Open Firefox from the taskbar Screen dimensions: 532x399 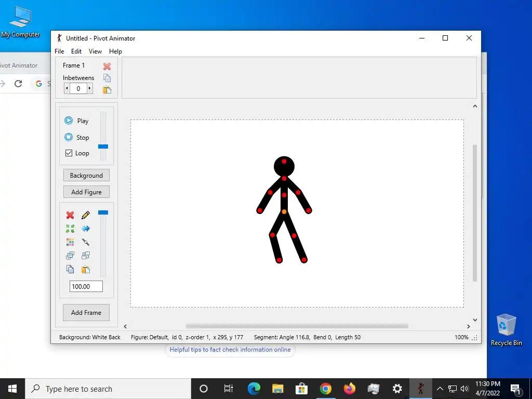[x=349, y=389]
